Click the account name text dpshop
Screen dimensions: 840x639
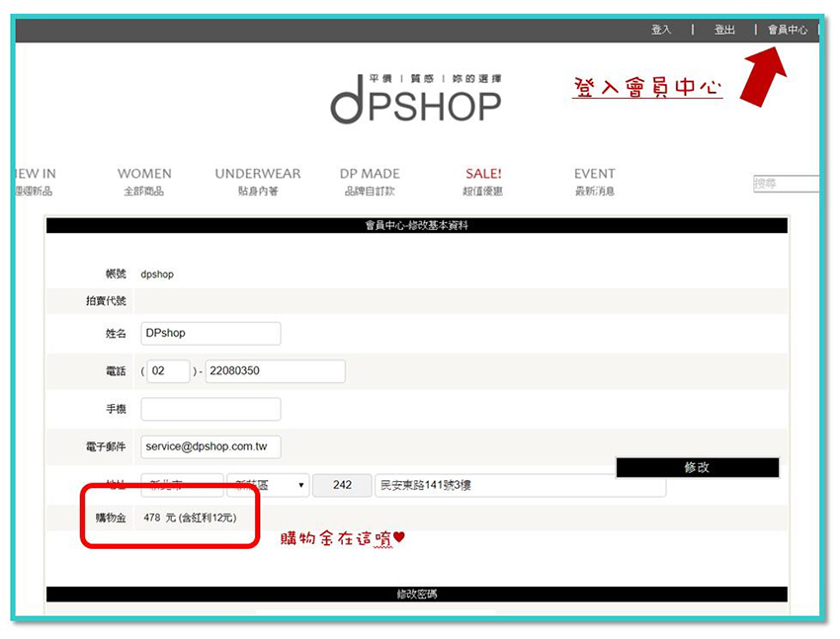click(x=157, y=274)
